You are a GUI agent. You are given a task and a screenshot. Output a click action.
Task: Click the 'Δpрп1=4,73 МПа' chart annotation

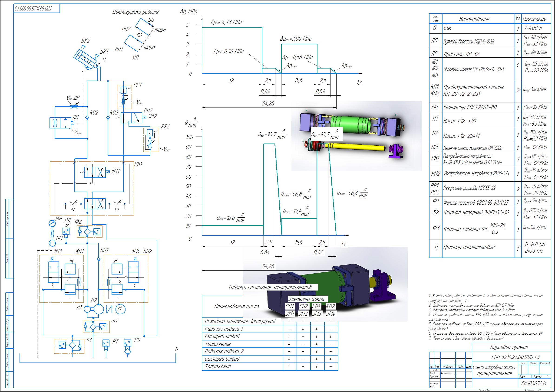226,22
